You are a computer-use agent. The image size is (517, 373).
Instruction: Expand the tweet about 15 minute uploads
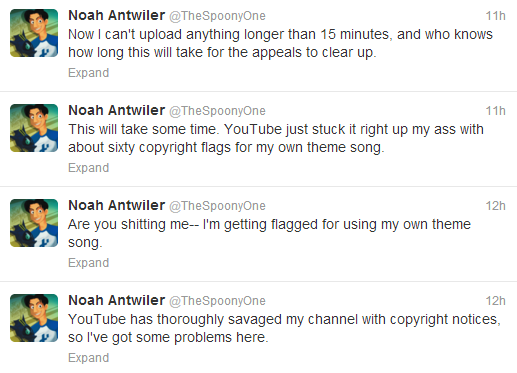click(x=89, y=73)
